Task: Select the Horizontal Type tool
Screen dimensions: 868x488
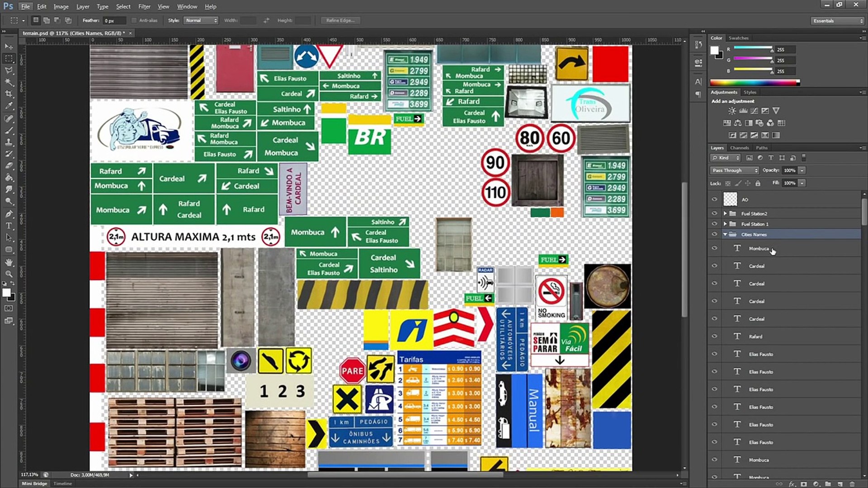Action: coord(9,225)
